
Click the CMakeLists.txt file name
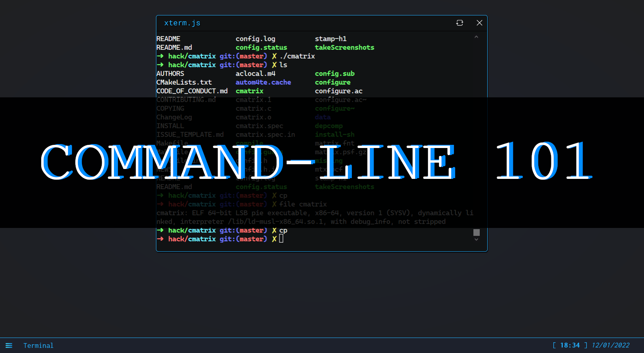[184, 82]
